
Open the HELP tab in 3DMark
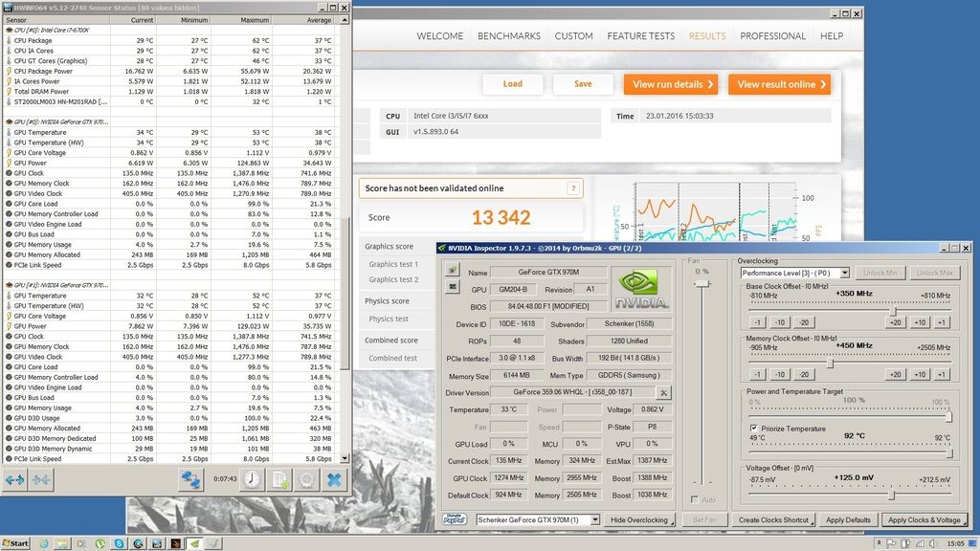pyautogui.click(x=832, y=36)
